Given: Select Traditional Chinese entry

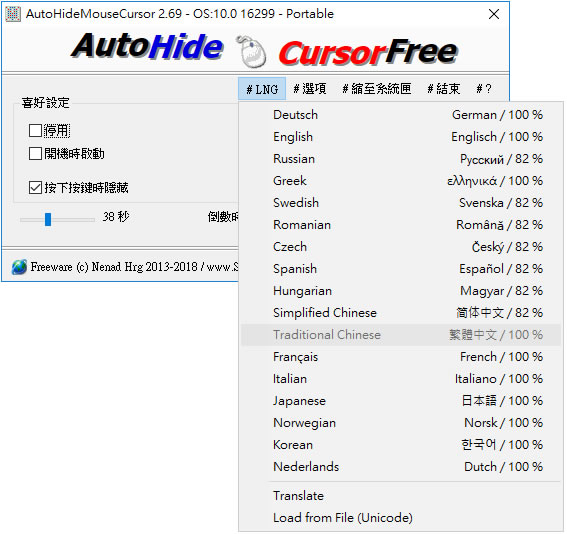Looking at the screenshot, I should [x=401, y=335].
